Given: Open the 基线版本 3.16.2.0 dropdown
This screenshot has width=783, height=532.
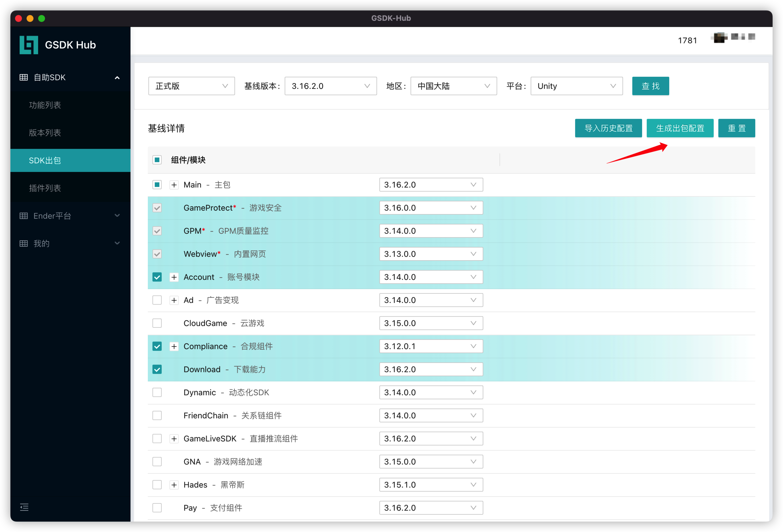Looking at the screenshot, I should [x=331, y=86].
